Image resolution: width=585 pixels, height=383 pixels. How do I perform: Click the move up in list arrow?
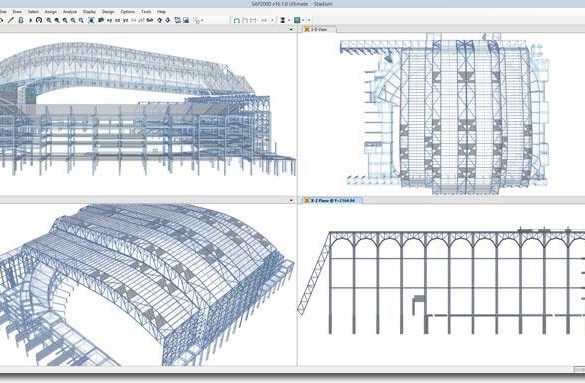coord(160,20)
